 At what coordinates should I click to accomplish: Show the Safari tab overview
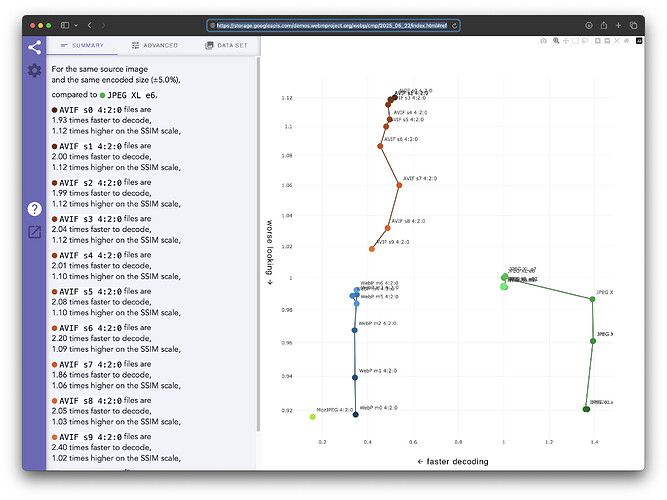633,26
